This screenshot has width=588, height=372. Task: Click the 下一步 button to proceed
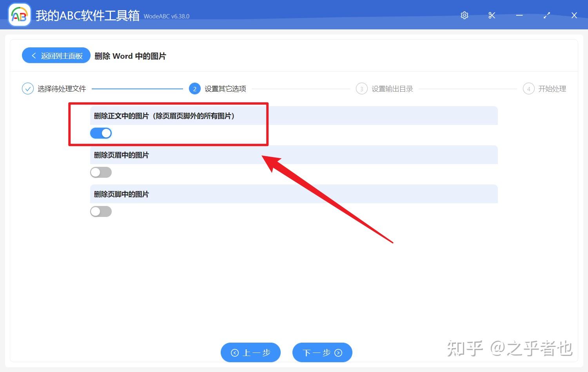[x=322, y=352]
